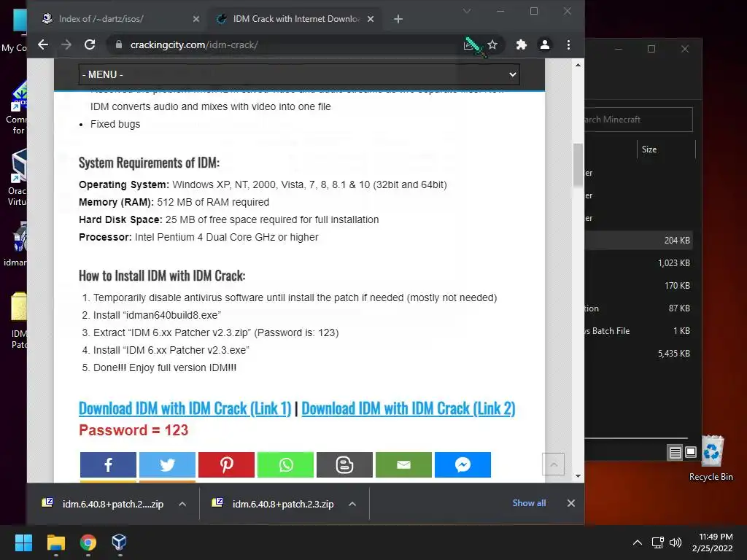Expand options for idm.6.40.8+patch.2.3.zip download
The width and height of the screenshot is (747, 560).
(352, 504)
